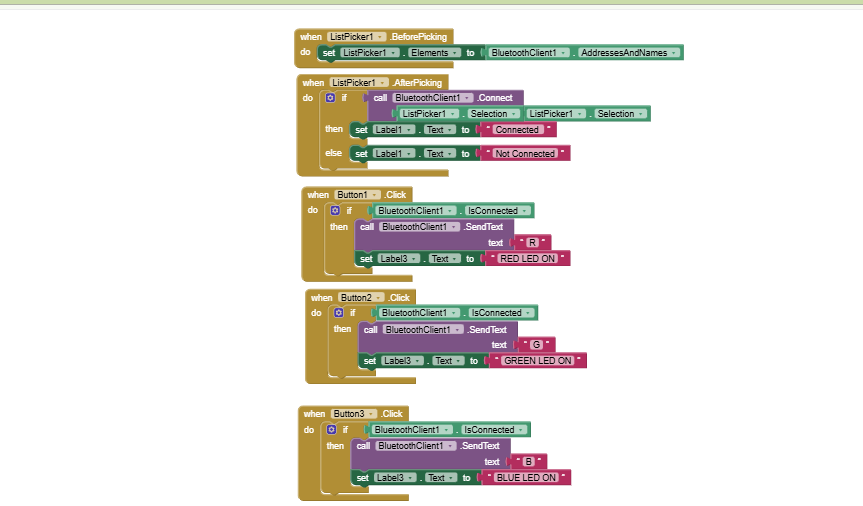Open Button1 dropdown in Click event header
The width and height of the screenshot is (863, 506).
point(357,195)
